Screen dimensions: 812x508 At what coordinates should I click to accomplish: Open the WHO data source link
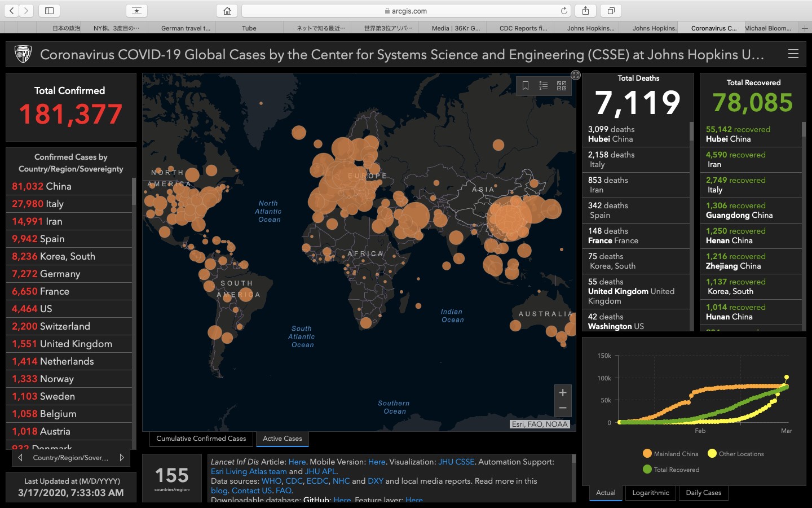271,481
